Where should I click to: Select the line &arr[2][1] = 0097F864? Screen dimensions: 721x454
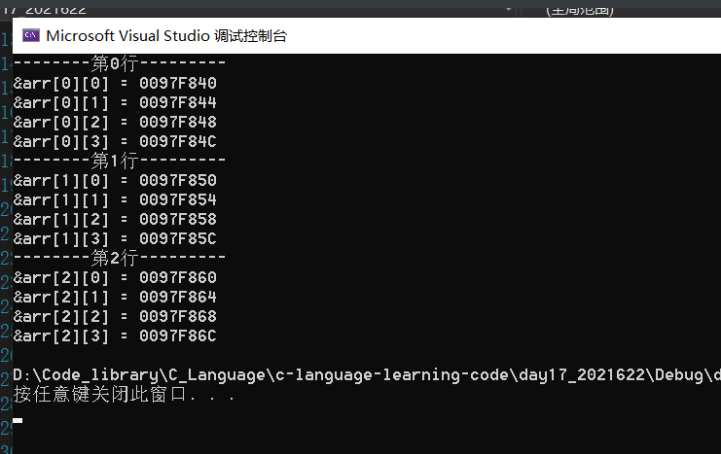pos(115,297)
